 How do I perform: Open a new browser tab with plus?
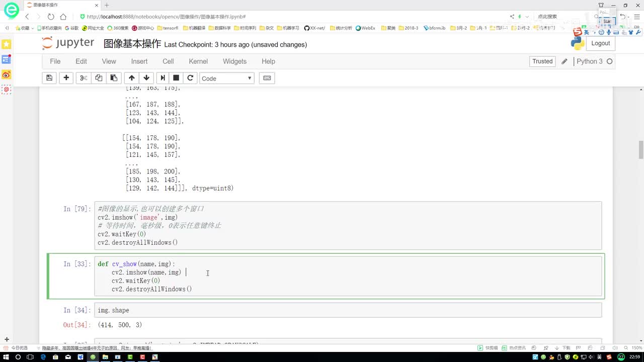[107, 5]
